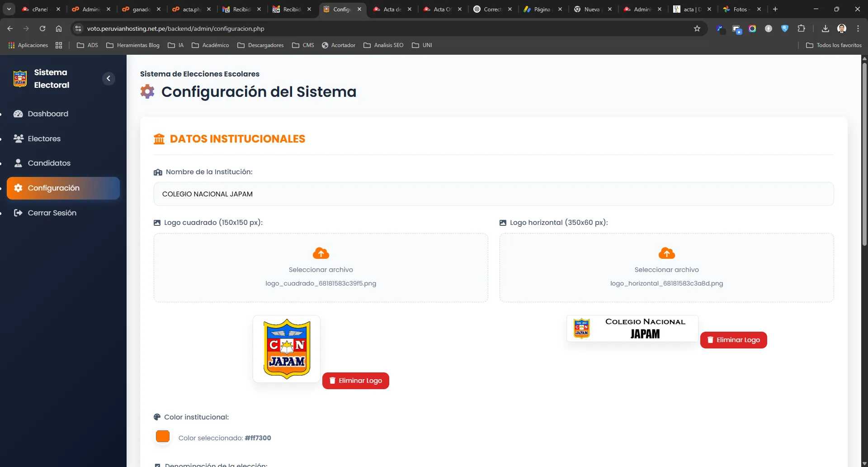The image size is (868, 467).
Task: Open the Descargadores bookmarks folder
Action: coord(260,45)
